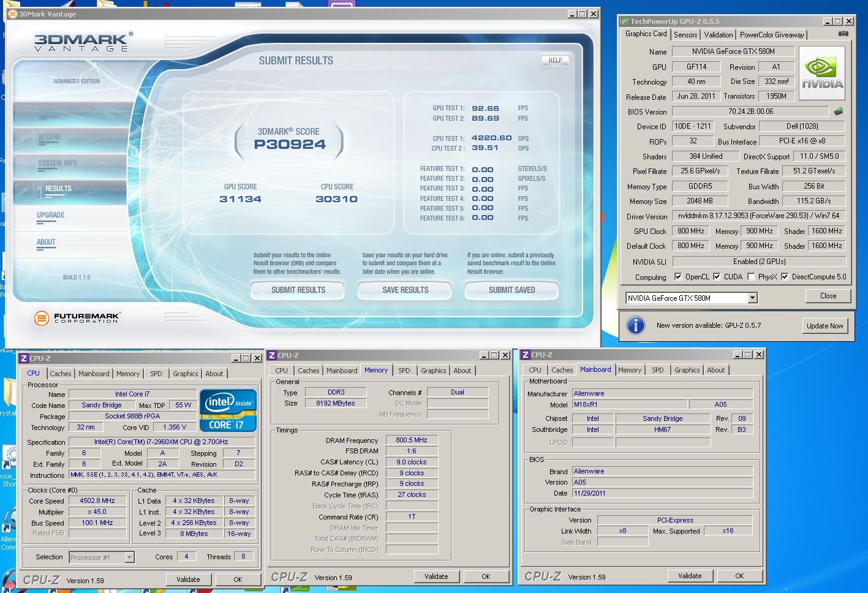Screen dimensions: 868x593
Task: Click the Core Speed value 4502.8 MHz
Action: click(x=97, y=500)
